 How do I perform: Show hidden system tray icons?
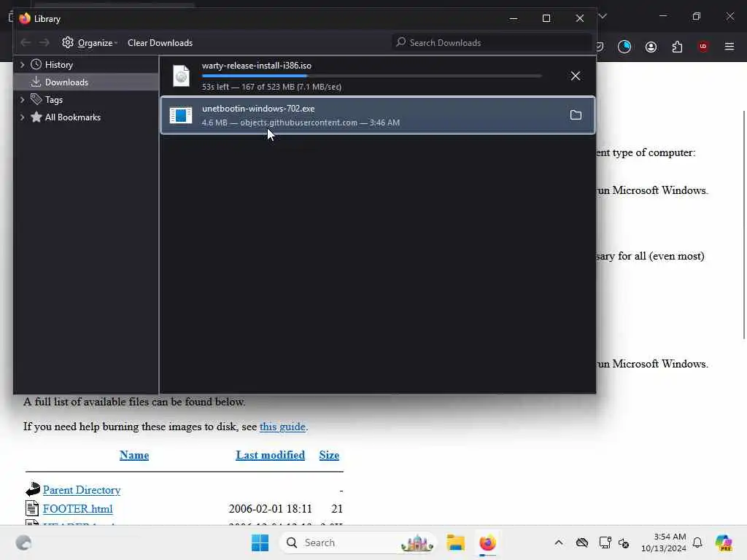click(x=558, y=542)
